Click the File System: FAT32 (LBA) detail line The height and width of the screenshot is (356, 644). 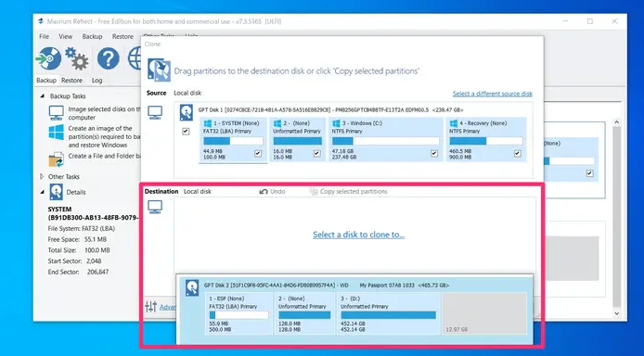(x=82, y=228)
